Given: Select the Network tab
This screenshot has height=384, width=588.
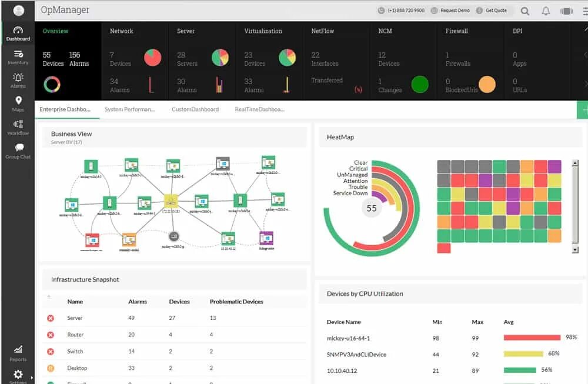Looking at the screenshot, I should (122, 31).
